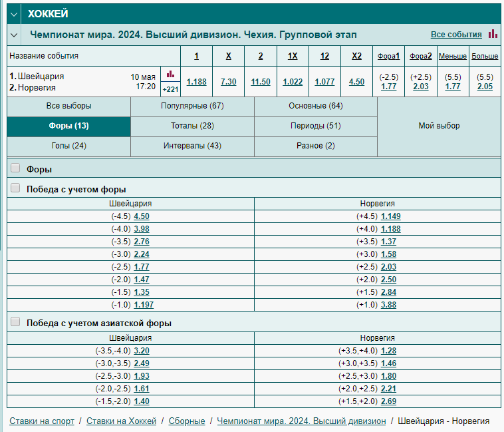Open the Популярные (67) tab

coord(192,106)
